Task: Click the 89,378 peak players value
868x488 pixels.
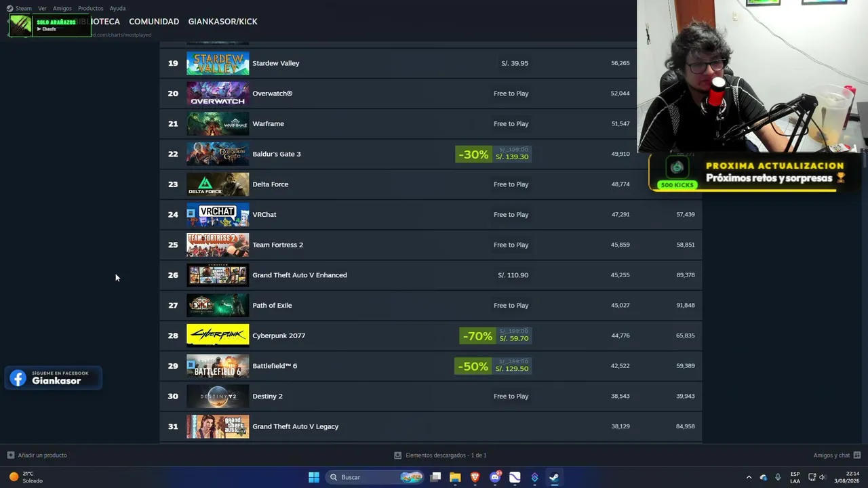Action: click(685, 275)
